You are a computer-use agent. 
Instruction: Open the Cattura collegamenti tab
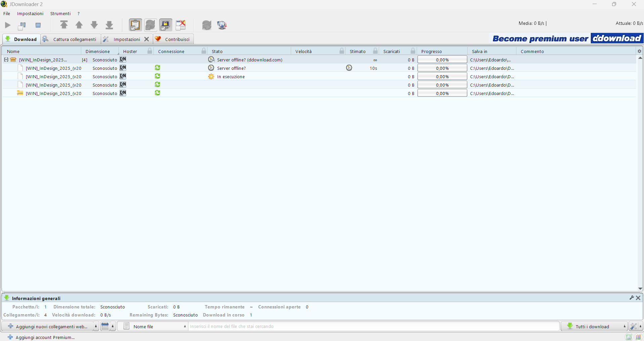pyautogui.click(x=71, y=39)
